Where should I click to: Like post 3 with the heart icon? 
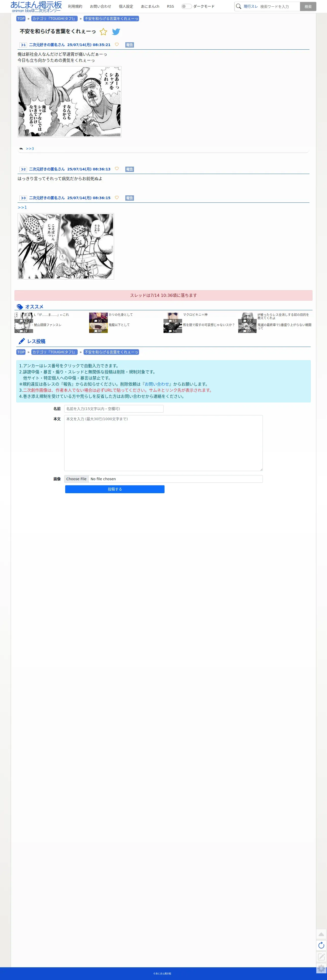117,197
